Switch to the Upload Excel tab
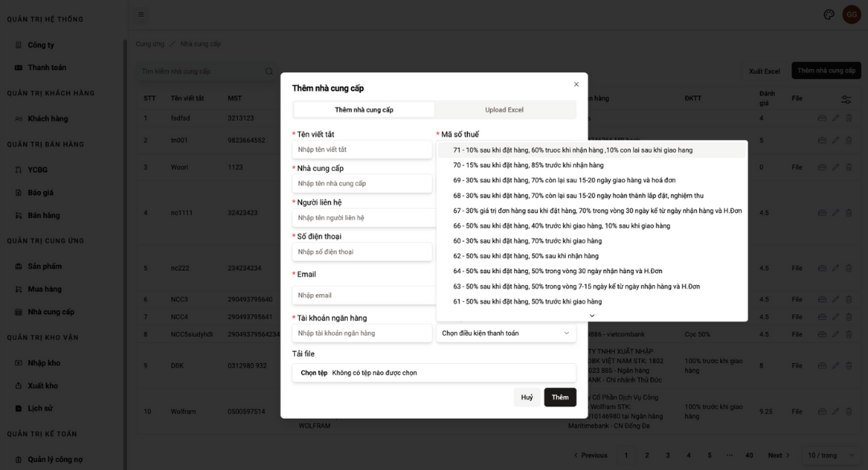Screen dimensions: 868x470 [504, 110]
